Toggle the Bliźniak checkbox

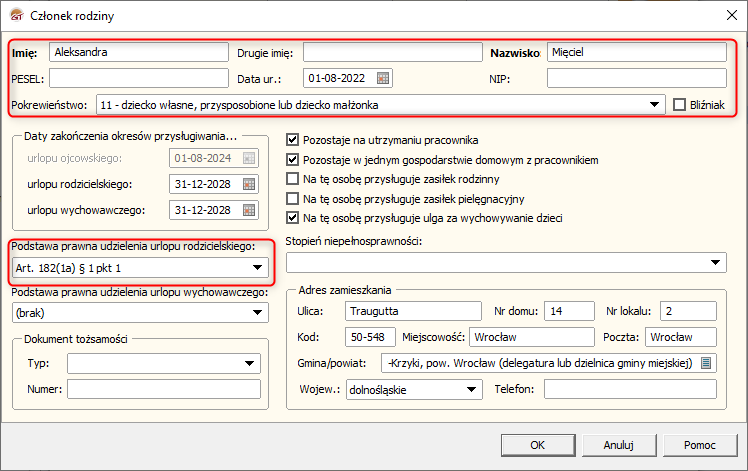coord(681,104)
